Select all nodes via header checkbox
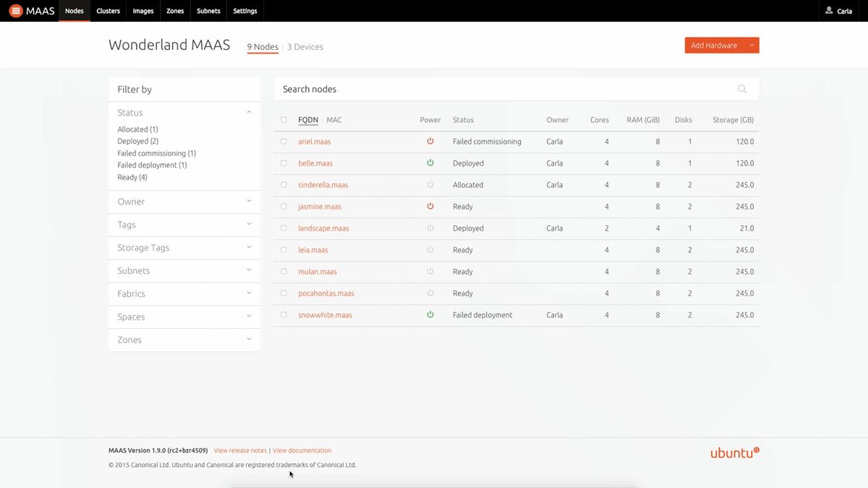This screenshot has height=488, width=868. pyautogui.click(x=283, y=120)
